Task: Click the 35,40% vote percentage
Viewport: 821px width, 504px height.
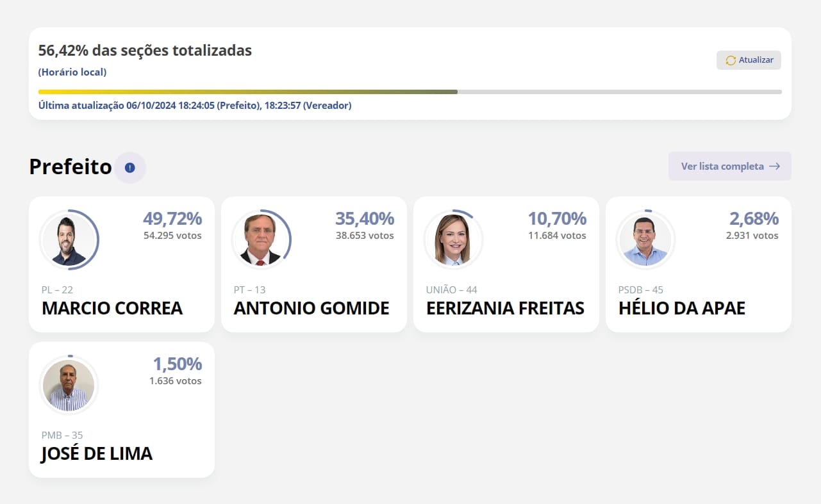Action: coord(365,219)
